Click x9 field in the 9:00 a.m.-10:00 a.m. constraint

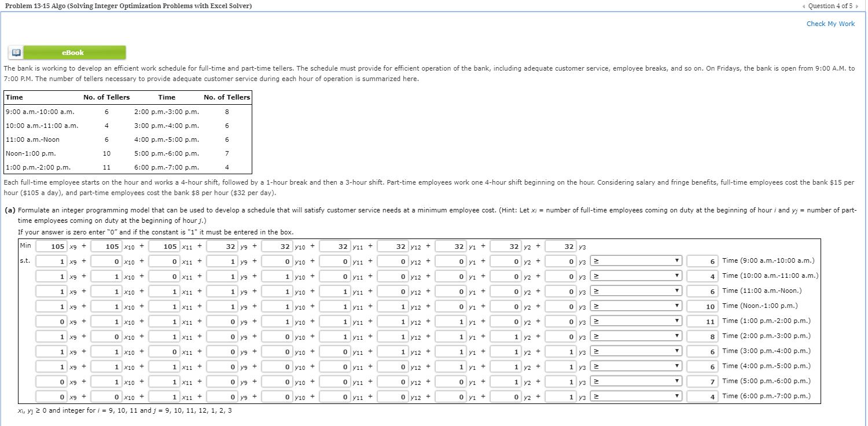click(x=51, y=261)
